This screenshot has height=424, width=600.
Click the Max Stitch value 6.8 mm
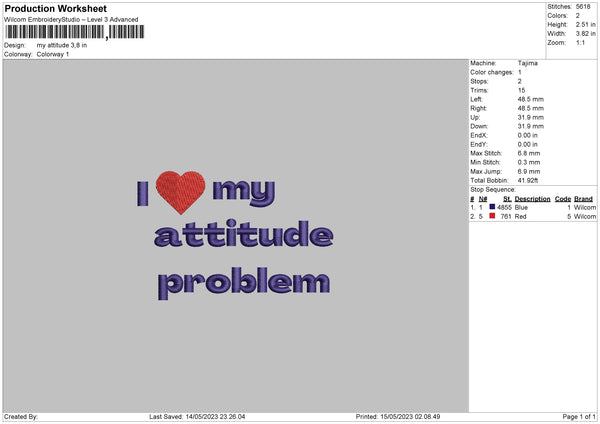(x=529, y=153)
